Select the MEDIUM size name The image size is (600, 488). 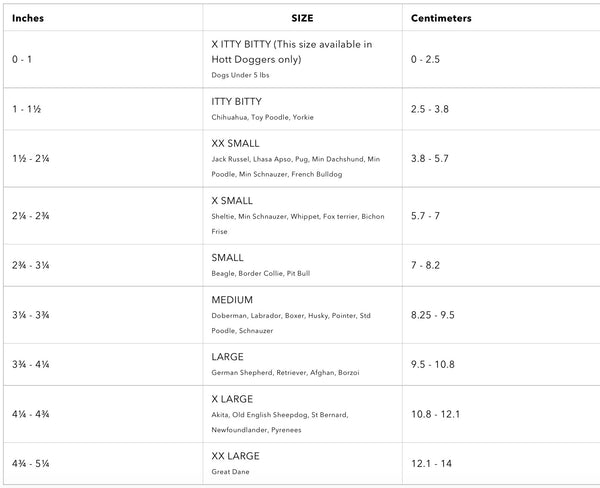(232, 300)
